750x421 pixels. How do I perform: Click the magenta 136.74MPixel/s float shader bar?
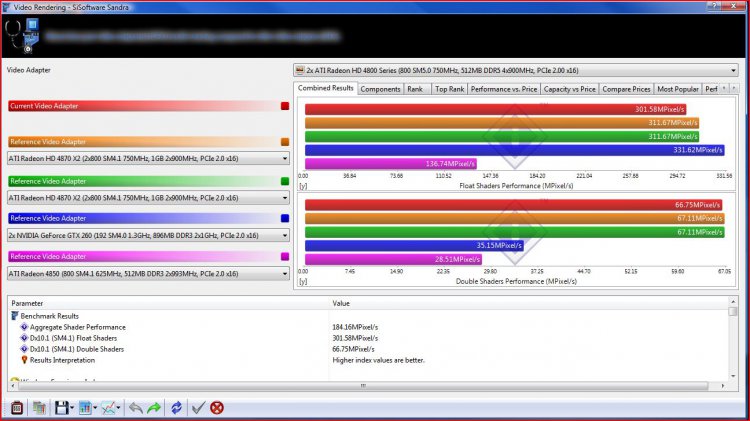[391, 164]
